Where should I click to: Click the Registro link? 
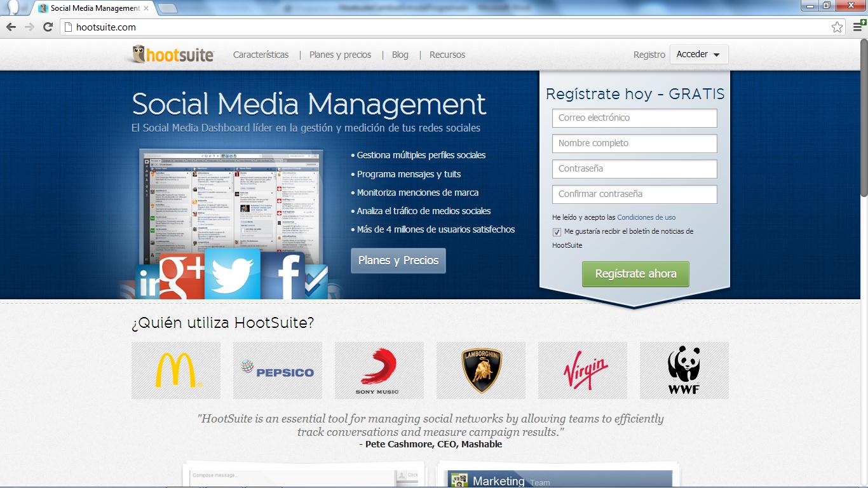(x=649, y=55)
